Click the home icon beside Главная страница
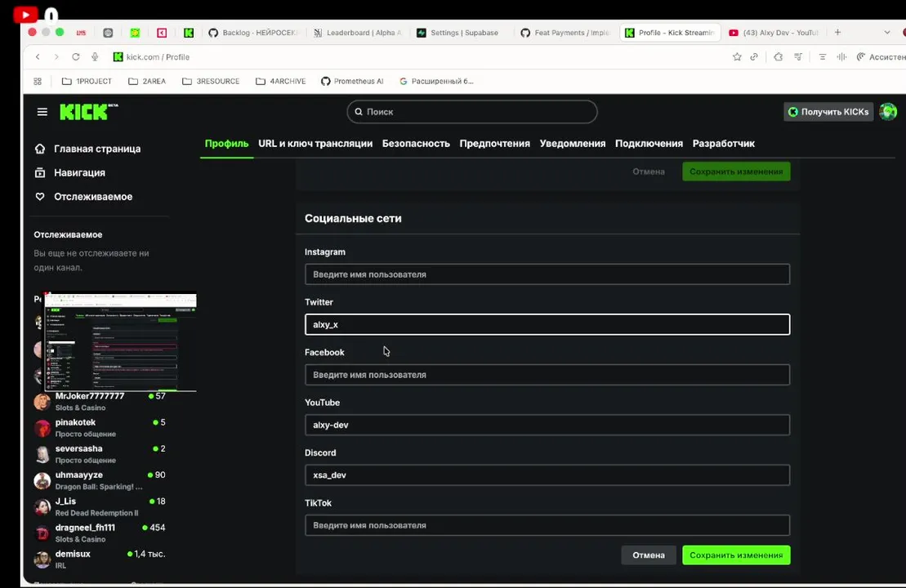 (x=40, y=149)
